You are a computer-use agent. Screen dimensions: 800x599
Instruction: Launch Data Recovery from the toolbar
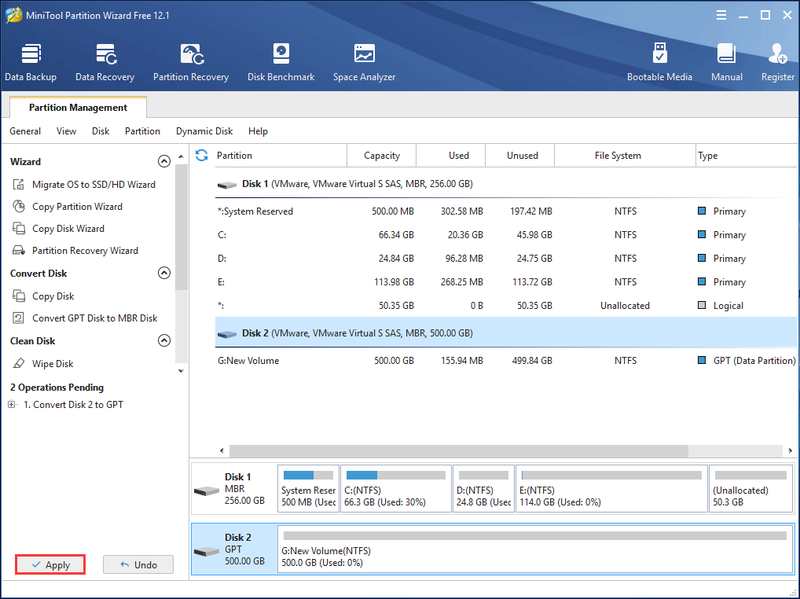point(105,62)
